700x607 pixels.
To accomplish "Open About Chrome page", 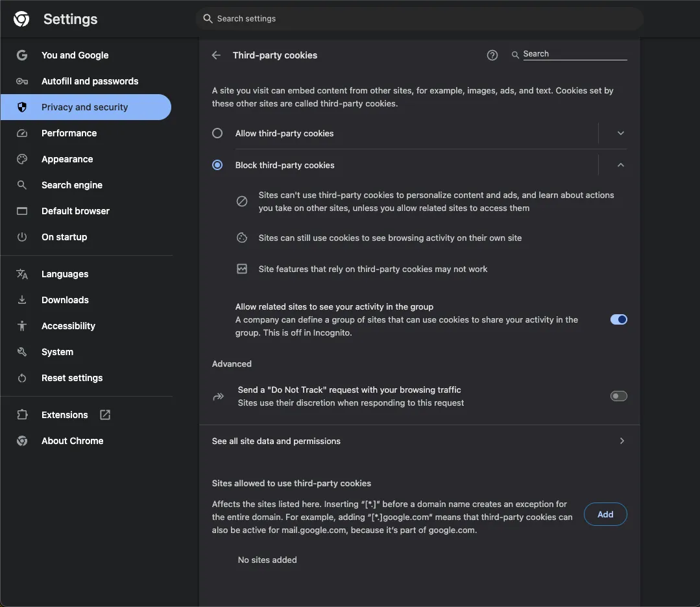I will click(x=72, y=441).
